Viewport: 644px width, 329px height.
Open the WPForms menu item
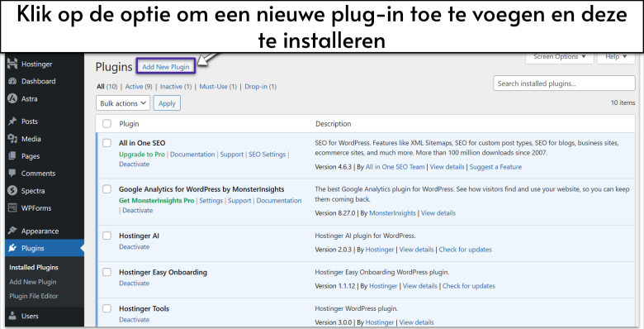[x=36, y=208]
